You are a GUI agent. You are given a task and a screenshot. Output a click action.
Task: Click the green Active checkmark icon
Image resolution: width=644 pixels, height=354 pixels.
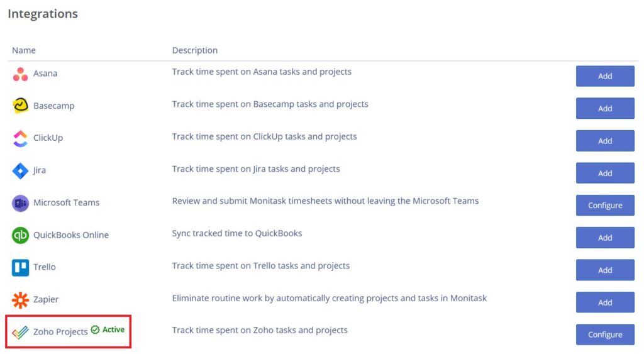96,329
